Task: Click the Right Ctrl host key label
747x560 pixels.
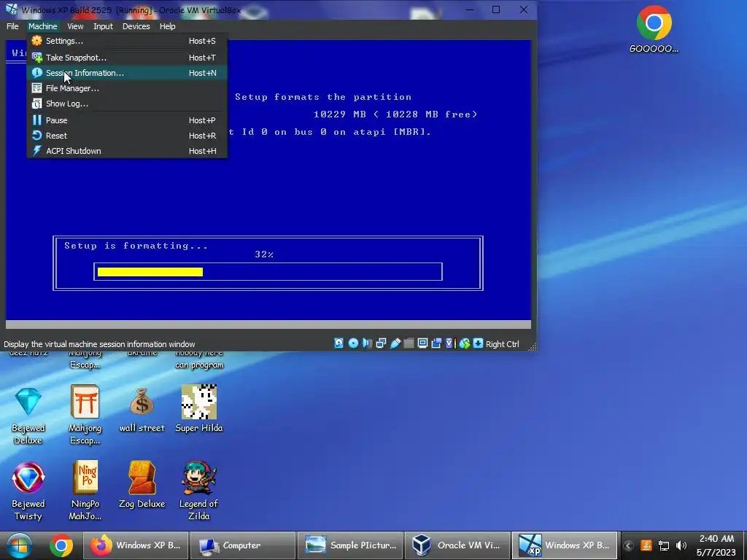Action: (503, 344)
